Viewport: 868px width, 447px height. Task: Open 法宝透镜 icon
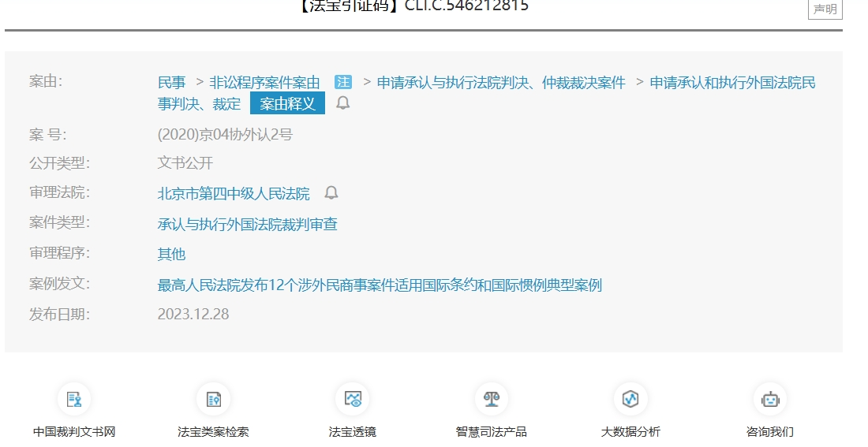pyautogui.click(x=352, y=399)
